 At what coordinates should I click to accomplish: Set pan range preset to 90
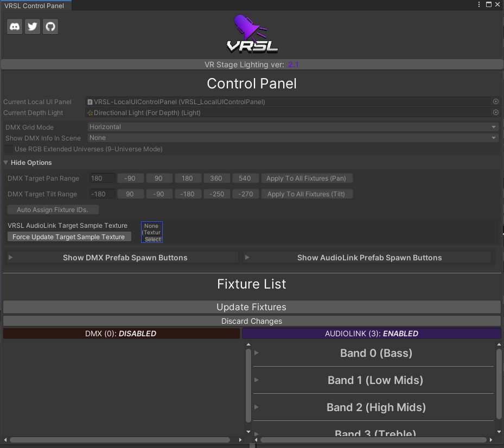[159, 178]
